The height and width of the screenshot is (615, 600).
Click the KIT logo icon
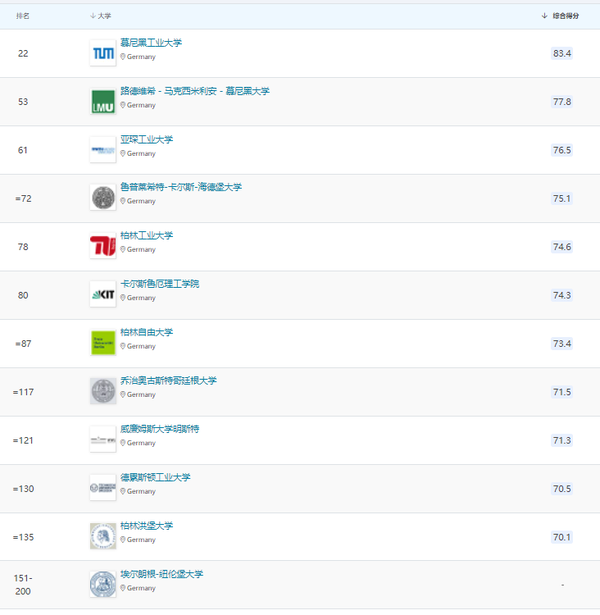pyautogui.click(x=103, y=294)
